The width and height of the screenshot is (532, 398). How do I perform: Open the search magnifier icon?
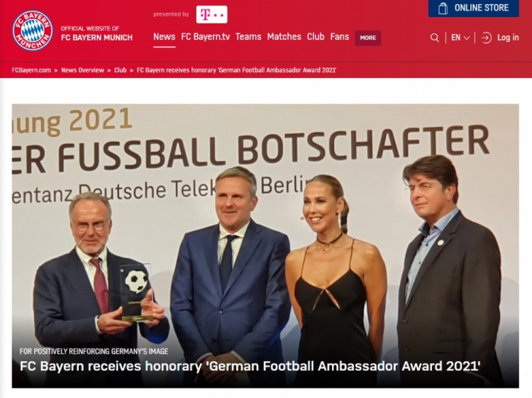435,38
